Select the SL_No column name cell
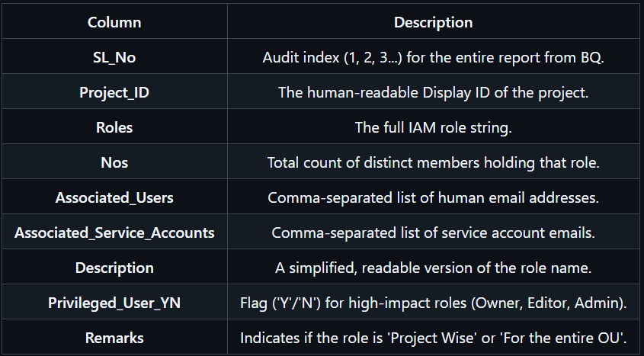This screenshot has height=356, width=644. pos(114,57)
